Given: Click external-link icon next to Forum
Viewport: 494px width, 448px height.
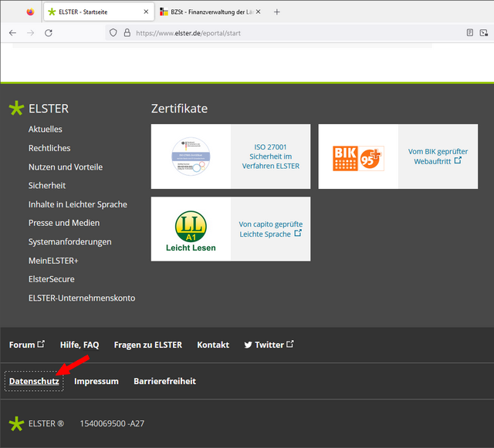Looking at the screenshot, I should [x=41, y=344].
